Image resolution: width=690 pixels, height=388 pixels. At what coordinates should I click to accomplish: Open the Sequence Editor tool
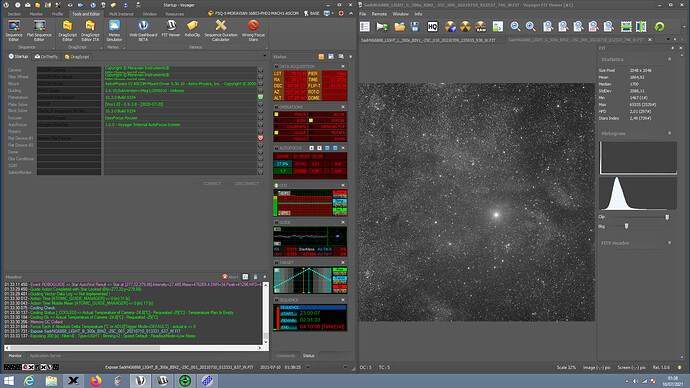coord(14,30)
